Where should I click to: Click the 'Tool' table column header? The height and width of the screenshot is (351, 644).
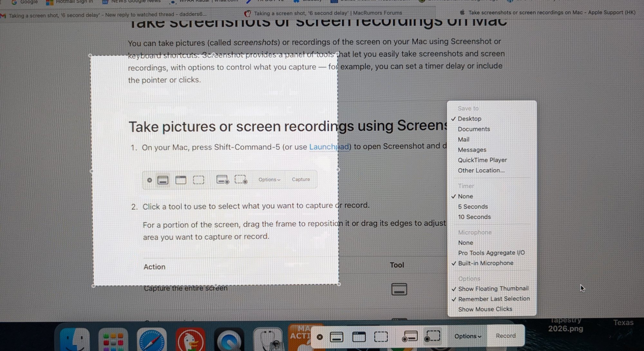click(397, 265)
